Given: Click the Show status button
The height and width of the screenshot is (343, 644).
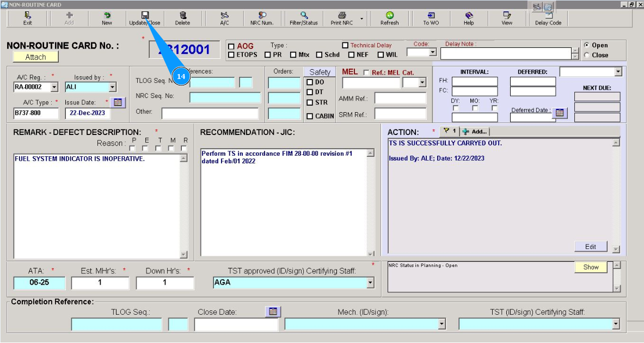Looking at the screenshot, I should [x=591, y=267].
